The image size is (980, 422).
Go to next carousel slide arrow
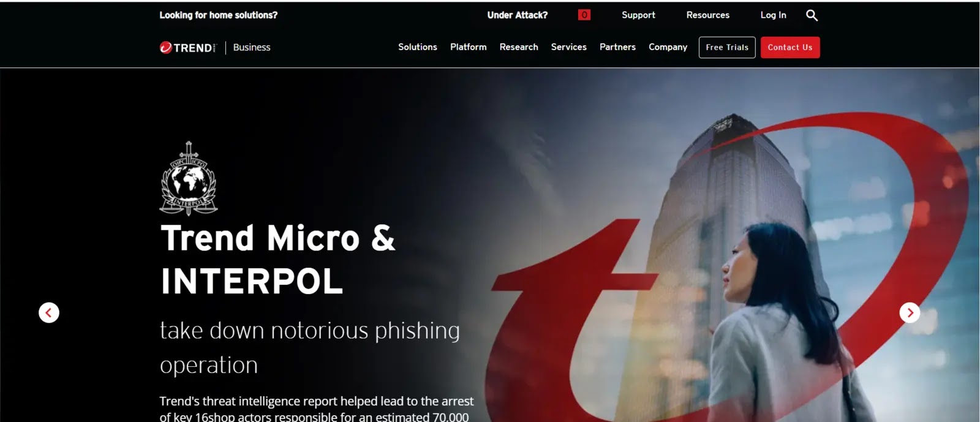pyautogui.click(x=910, y=312)
